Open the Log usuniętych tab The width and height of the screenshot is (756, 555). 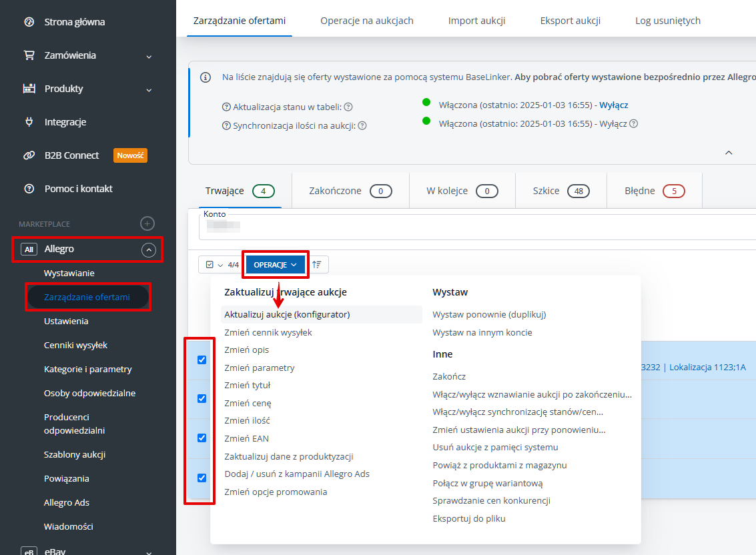[x=668, y=21]
